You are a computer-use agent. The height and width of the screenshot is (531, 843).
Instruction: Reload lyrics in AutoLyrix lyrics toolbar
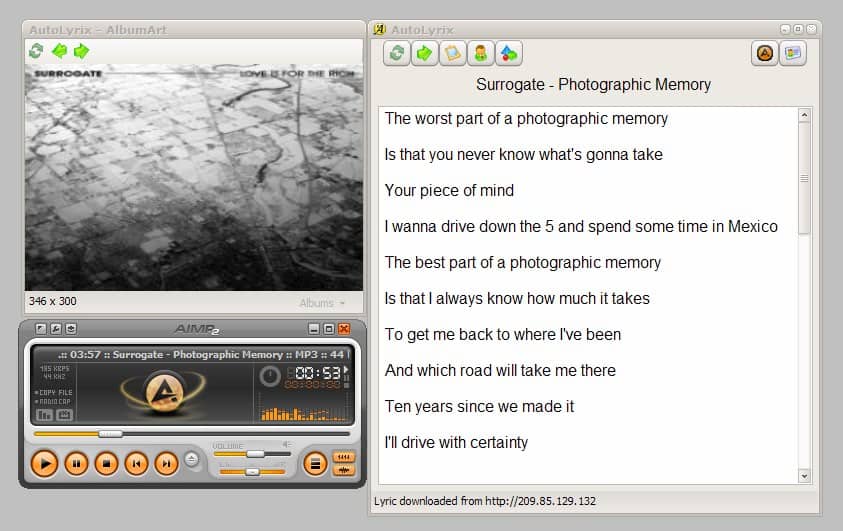pos(397,53)
